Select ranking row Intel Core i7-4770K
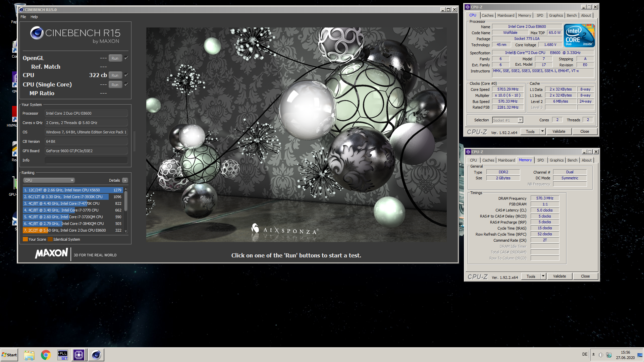 [x=73, y=203]
